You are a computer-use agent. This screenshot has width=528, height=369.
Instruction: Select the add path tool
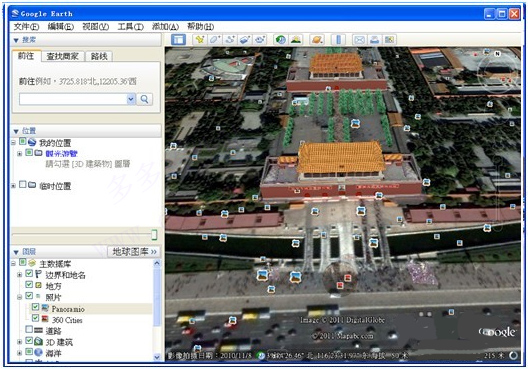pos(230,40)
